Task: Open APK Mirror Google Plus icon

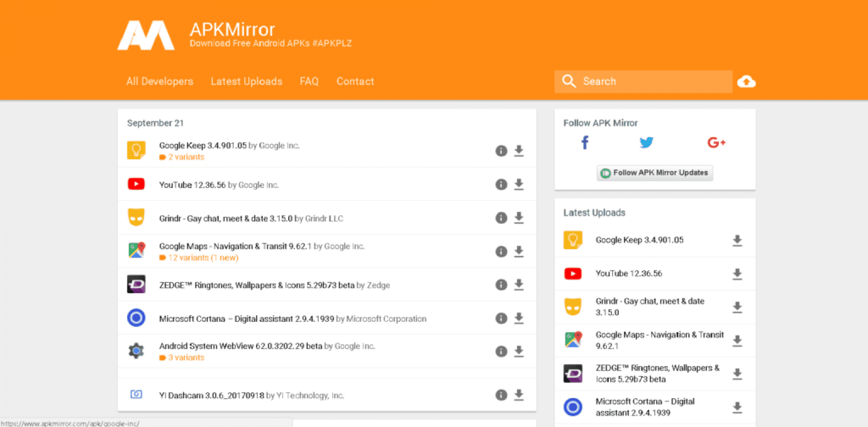Action: click(x=716, y=143)
